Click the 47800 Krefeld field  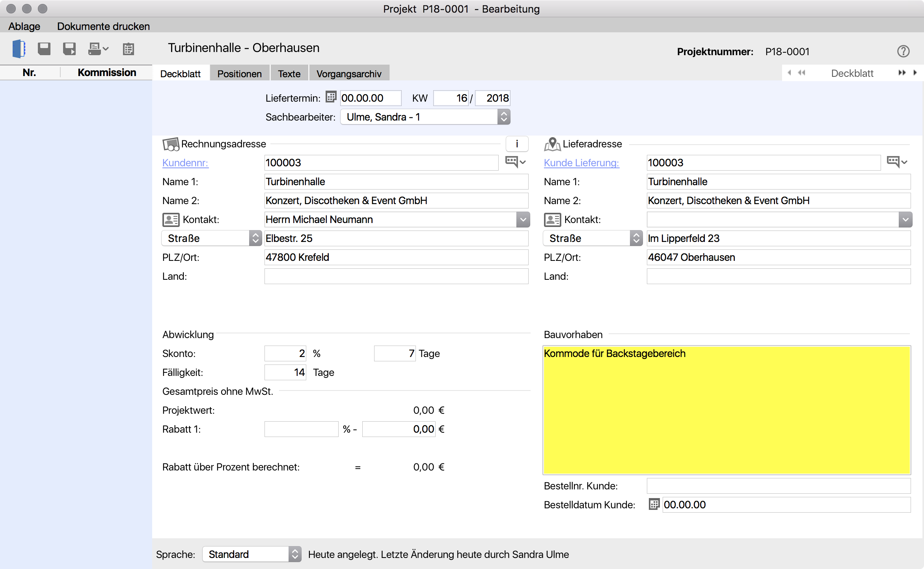pyautogui.click(x=396, y=257)
